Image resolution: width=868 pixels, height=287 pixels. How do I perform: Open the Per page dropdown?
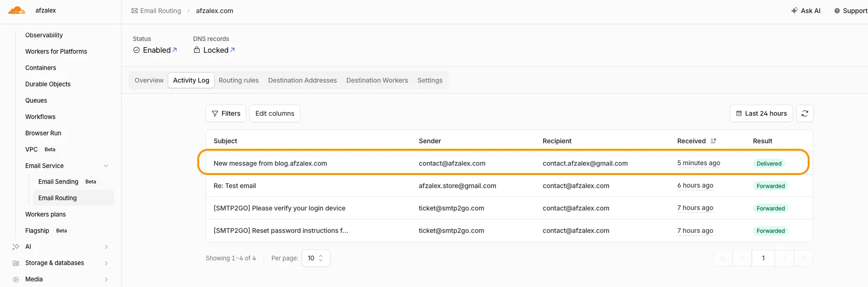pyautogui.click(x=316, y=258)
